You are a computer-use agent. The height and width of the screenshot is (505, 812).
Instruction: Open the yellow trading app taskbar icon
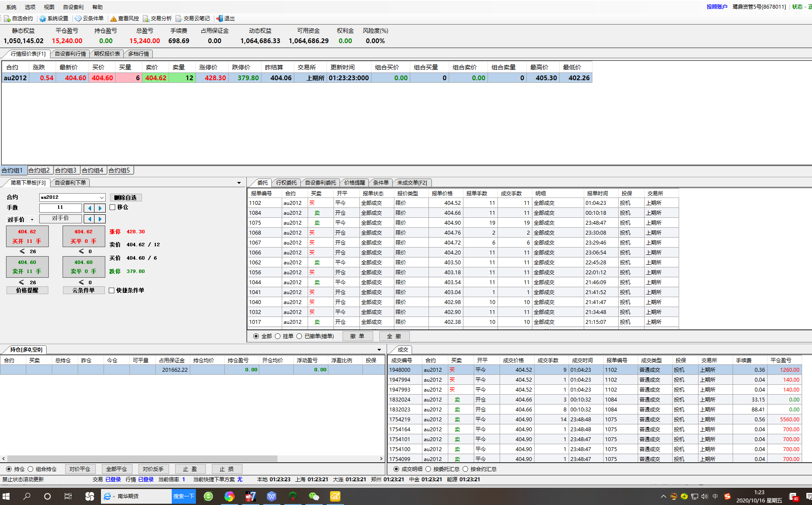click(335, 496)
